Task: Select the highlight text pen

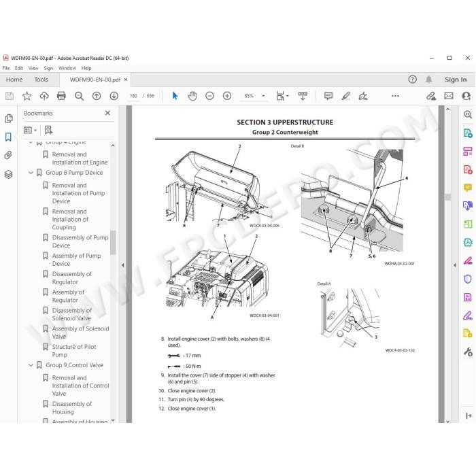Action: pos(345,96)
